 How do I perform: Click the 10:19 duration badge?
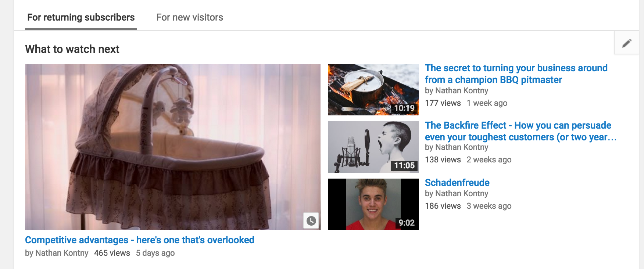click(x=404, y=108)
